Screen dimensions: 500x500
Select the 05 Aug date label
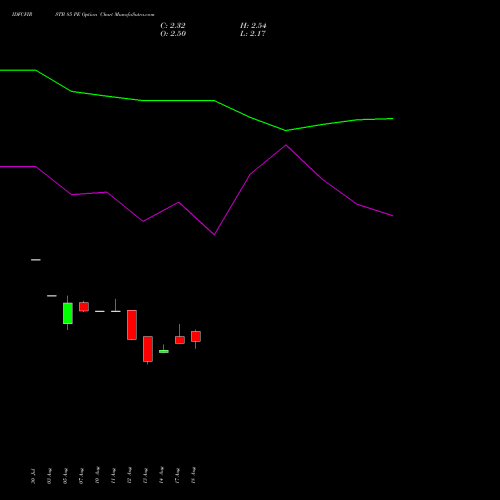[x=65, y=476]
